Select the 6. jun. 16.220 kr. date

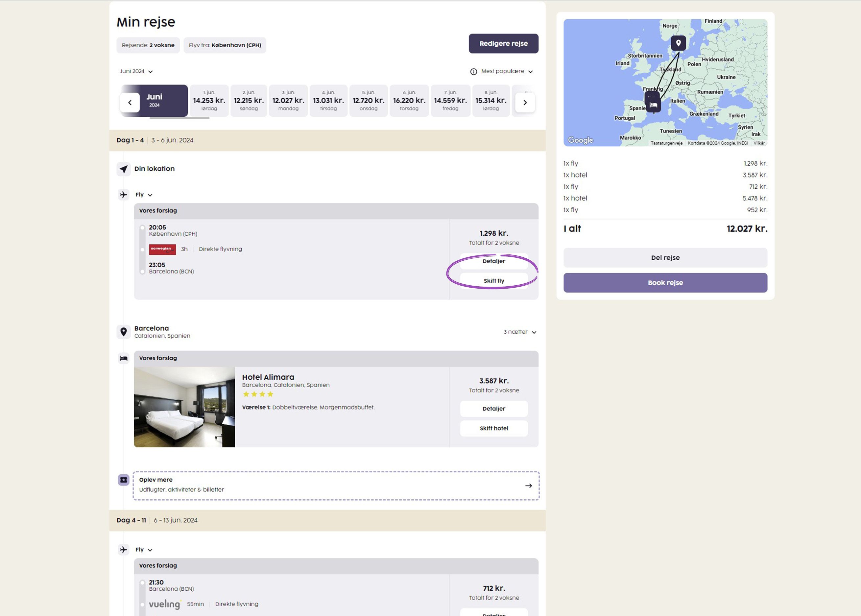(409, 101)
